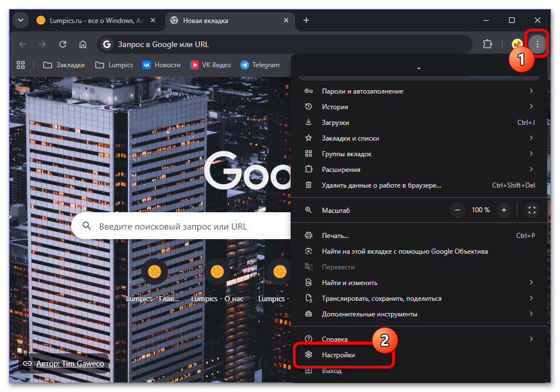This screenshot has height=392, width=560.
Task: Open Дополнительные инструменты menu item
Action: (419, 314)
